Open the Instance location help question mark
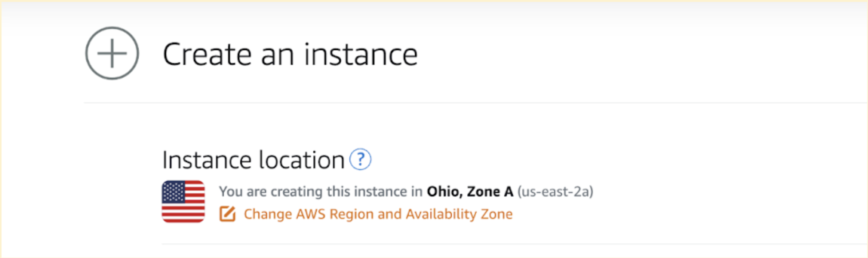 [x=360, y=159]
